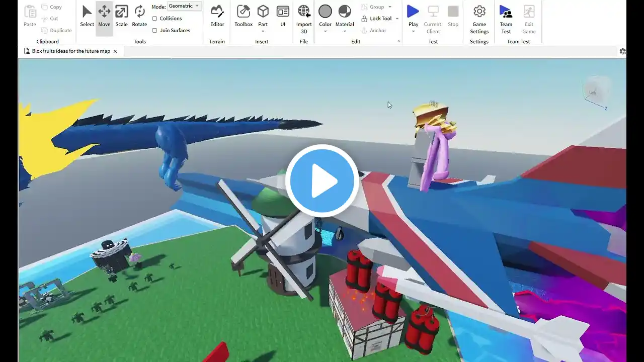644x362 pixels.
Task: Start the game with the blue Play button
Action: [x=413, y=12]
